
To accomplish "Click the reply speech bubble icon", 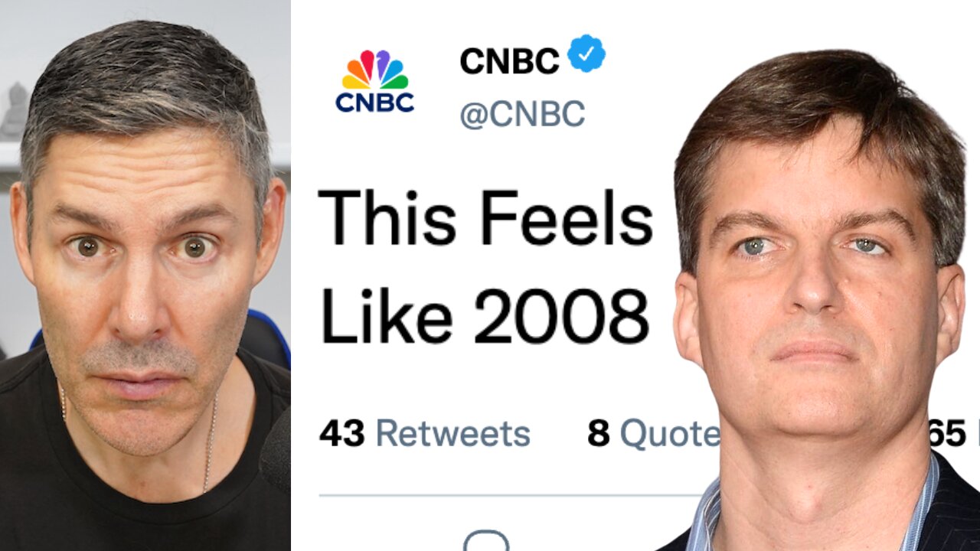I will [486, 541].
